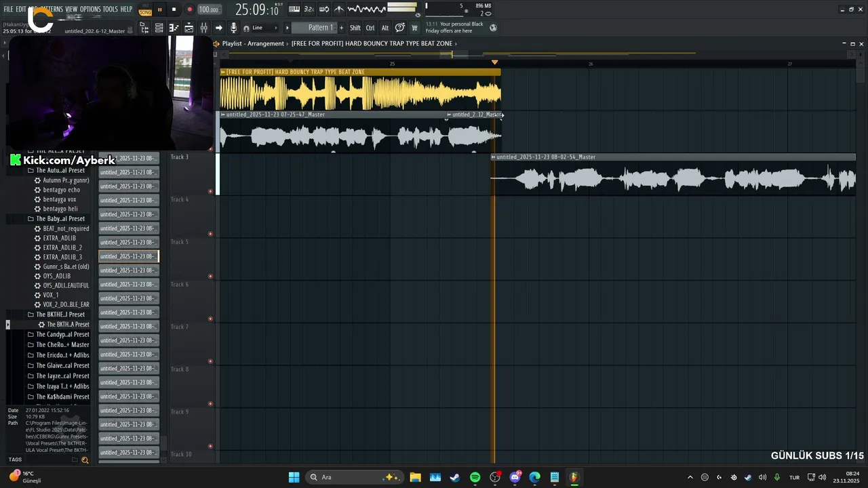Open Steam from the taskbar
This screenshot has width=868, height=488.
[455, 477]
